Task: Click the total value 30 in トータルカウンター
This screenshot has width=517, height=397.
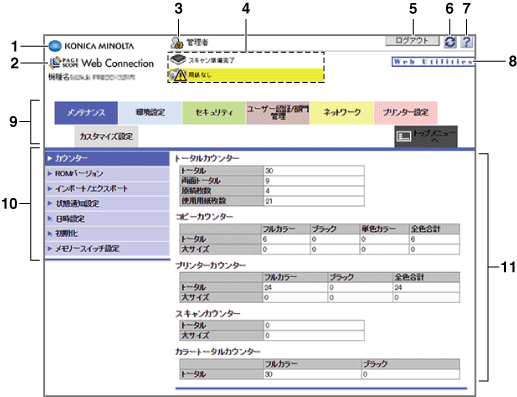Action: 269,171
